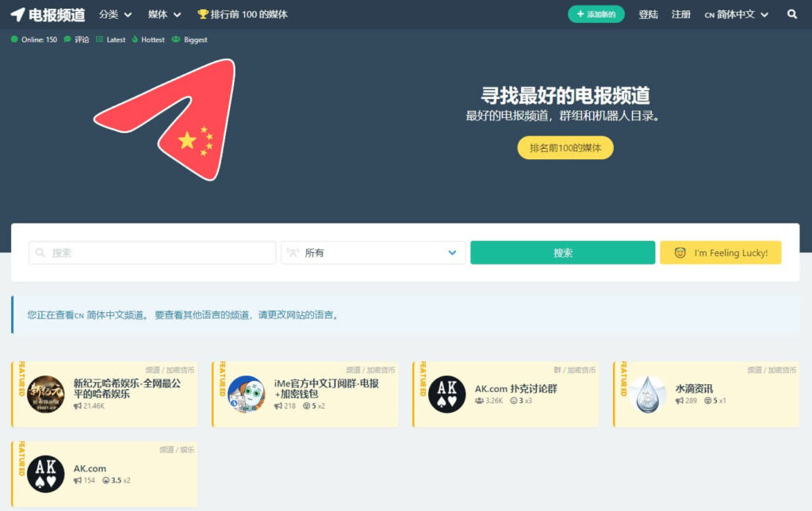Viewport: 812px width, 511px height.
Task: Open the AK.com entertainment channel avatar
Action: [x=45, y=474]
